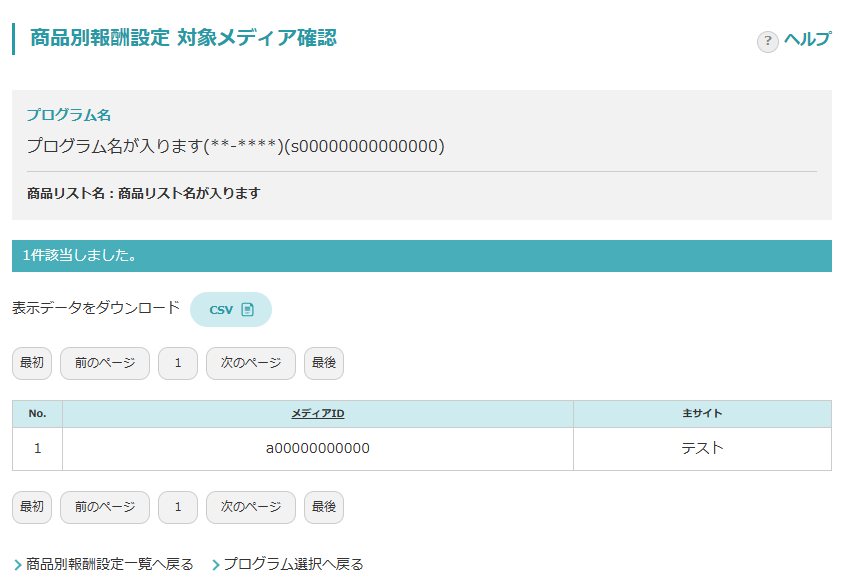
Task: Click the question mark help icon
Action: pos(767,41)
